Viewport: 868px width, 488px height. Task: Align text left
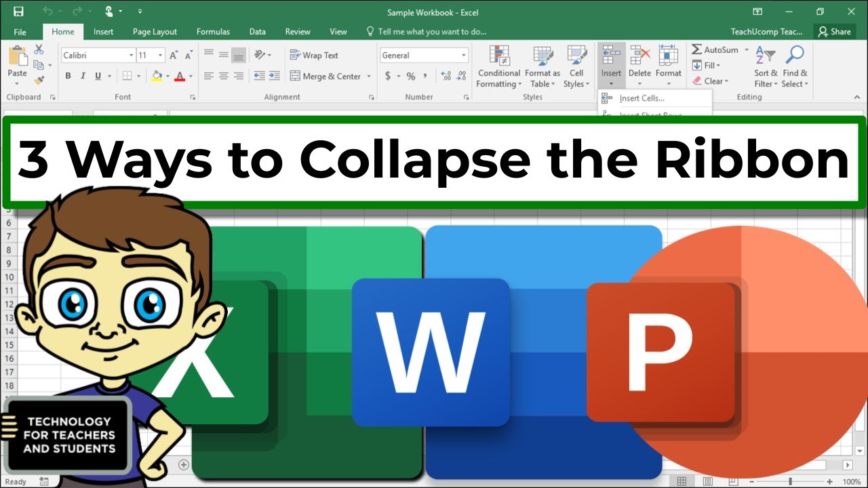(209, 77)
